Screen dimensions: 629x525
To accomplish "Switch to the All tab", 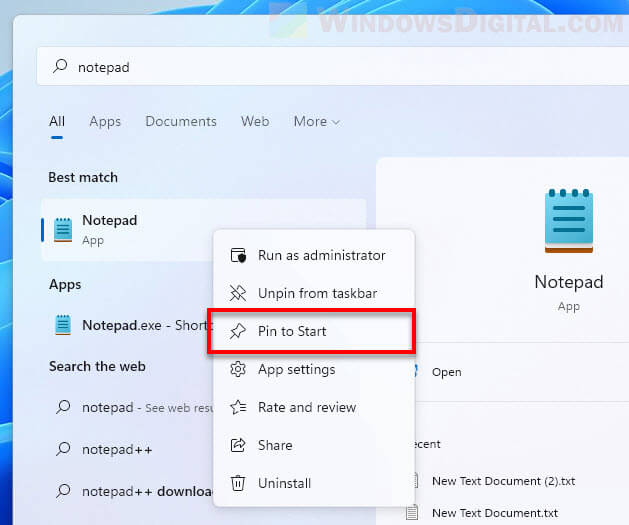I will click(x=57, y=121).
